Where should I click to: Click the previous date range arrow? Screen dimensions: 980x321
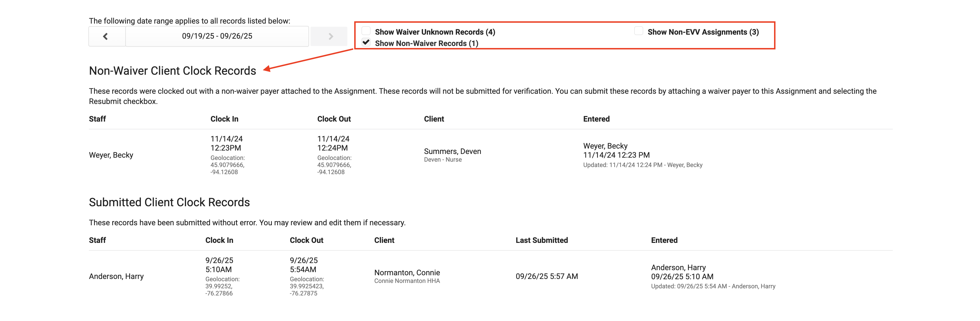coord(106,36)
